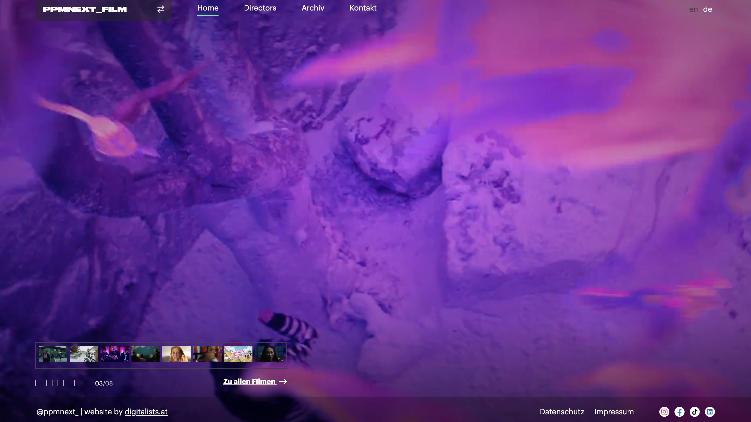Switch the language to German (de)
This screenshot has height=422, width=751.
(x=707, y=10)
